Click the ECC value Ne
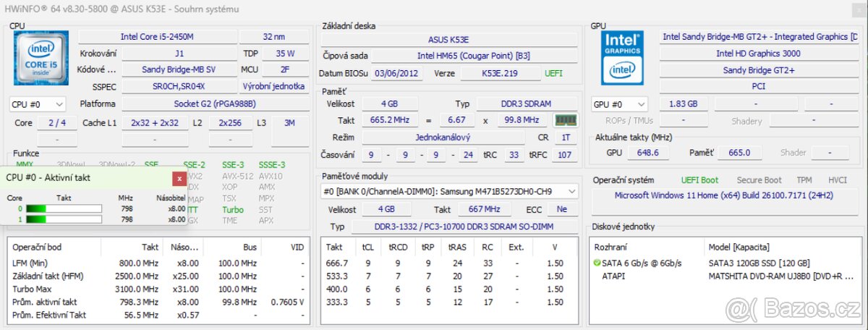Screen dimensions: 868x330 [562, 209]
